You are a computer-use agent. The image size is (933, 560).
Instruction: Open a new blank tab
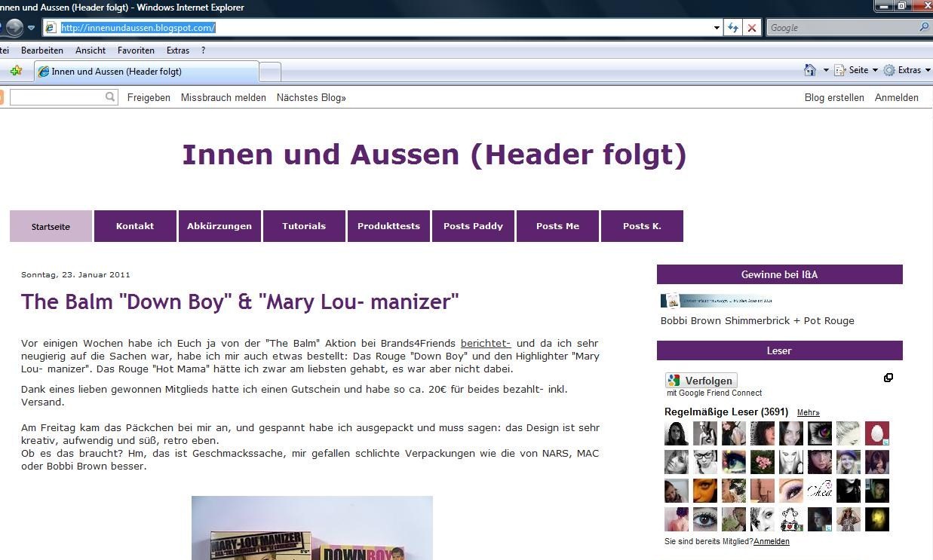pos(270,72)
